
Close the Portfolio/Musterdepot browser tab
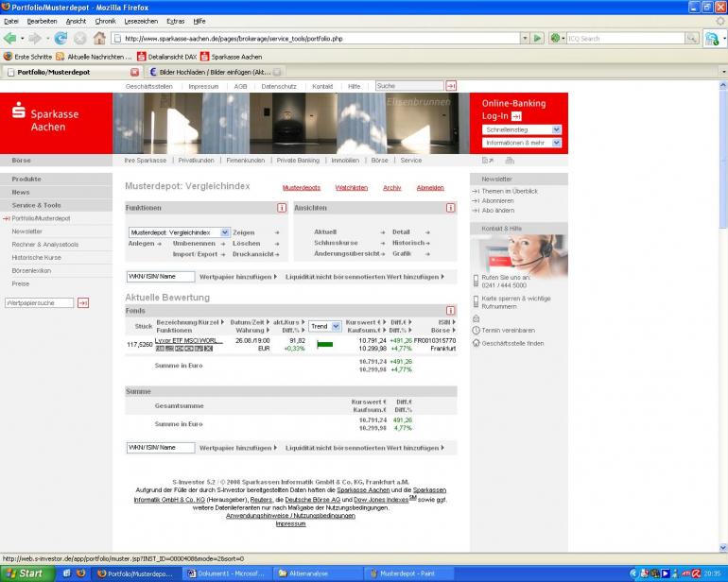point(134,72)
